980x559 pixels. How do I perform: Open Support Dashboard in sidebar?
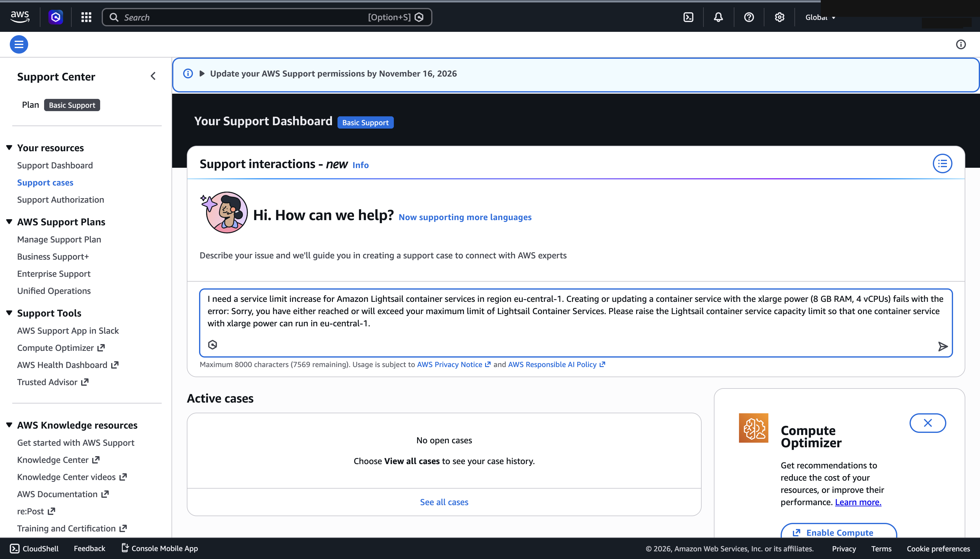[x=55, y=166]
